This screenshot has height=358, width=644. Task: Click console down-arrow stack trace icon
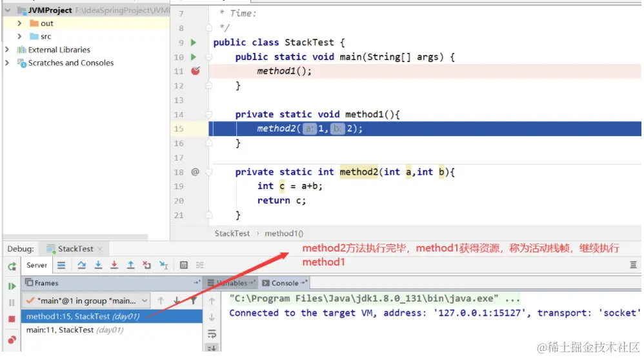(212, 317)
